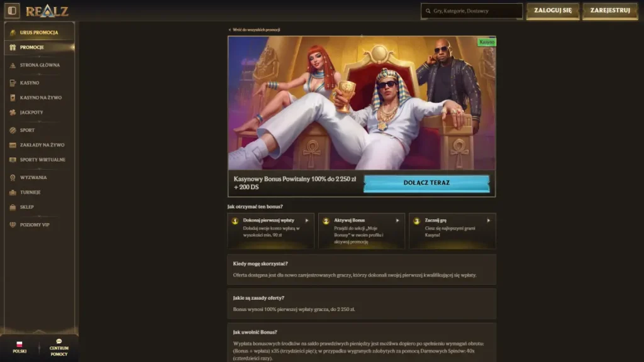
Task: Click the Wyzwania medal icon
Action: pyautogui.click(x=13, y=177)
